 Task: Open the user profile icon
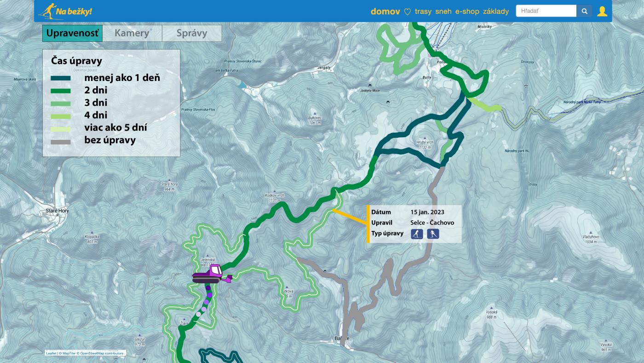pyautogui.click(x=602, y=11)
